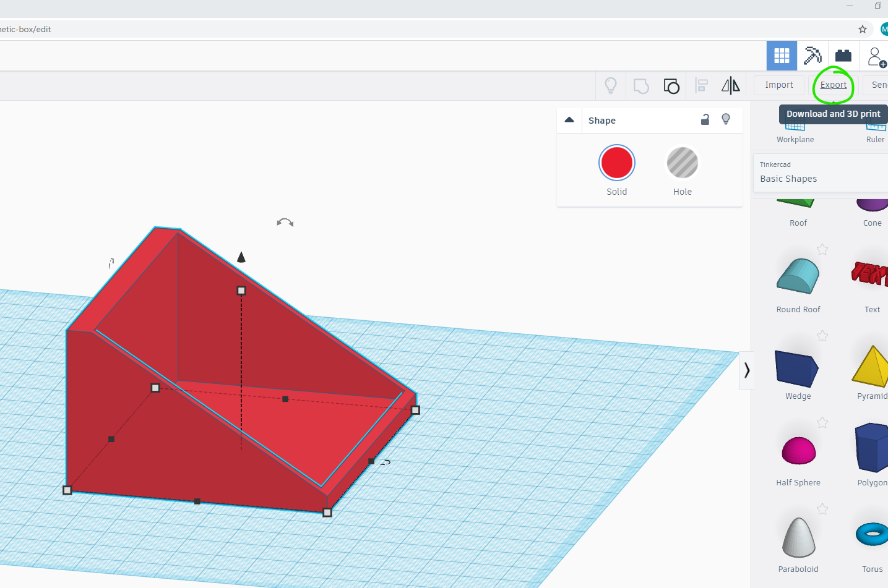
Task: Click the black midpoint handle on the front edge
Action: 197,501
